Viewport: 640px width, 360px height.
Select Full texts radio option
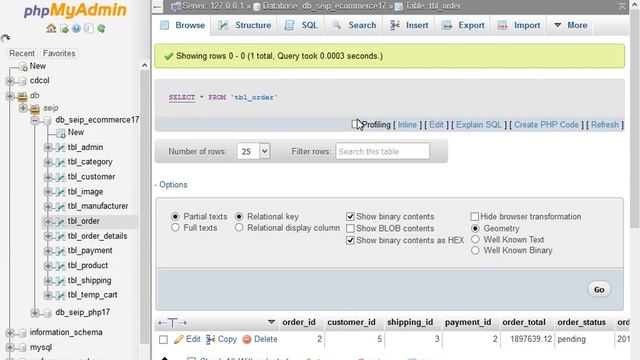(x=175, y=228)
